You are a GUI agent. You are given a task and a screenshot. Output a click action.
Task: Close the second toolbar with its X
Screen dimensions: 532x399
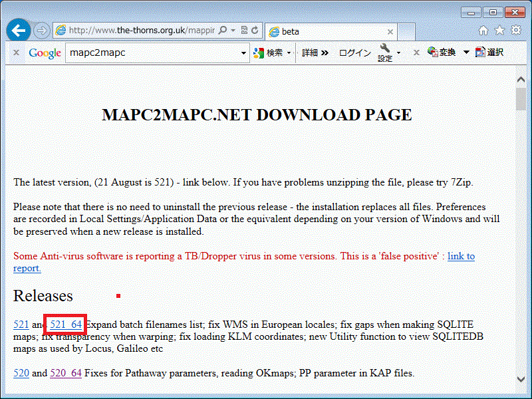(x=416, y=53)
